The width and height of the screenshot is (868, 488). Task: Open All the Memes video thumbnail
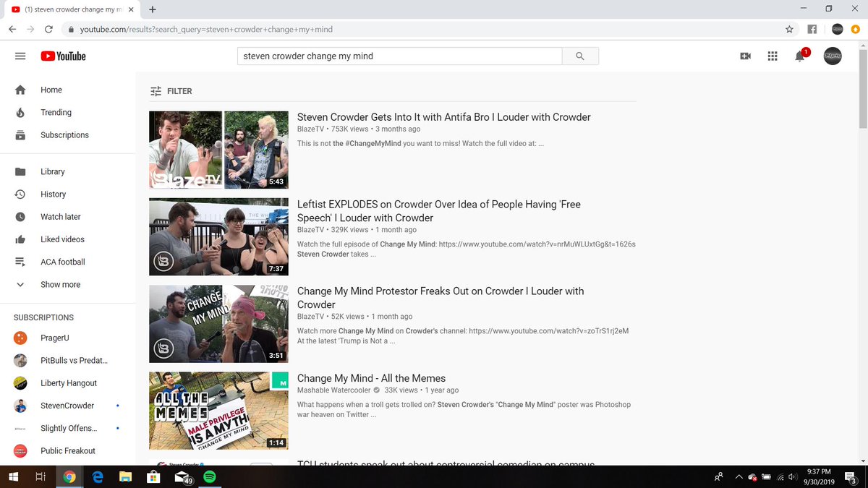(218, 411)
